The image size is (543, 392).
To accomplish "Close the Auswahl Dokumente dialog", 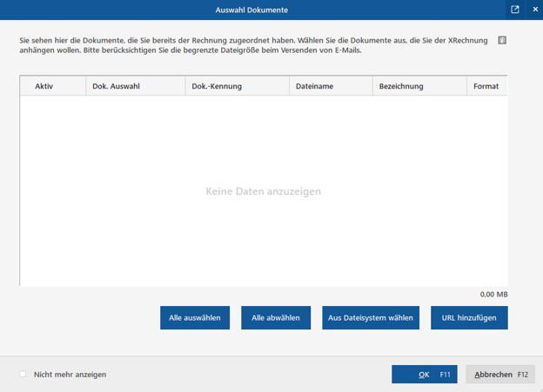I will point(534,10).
